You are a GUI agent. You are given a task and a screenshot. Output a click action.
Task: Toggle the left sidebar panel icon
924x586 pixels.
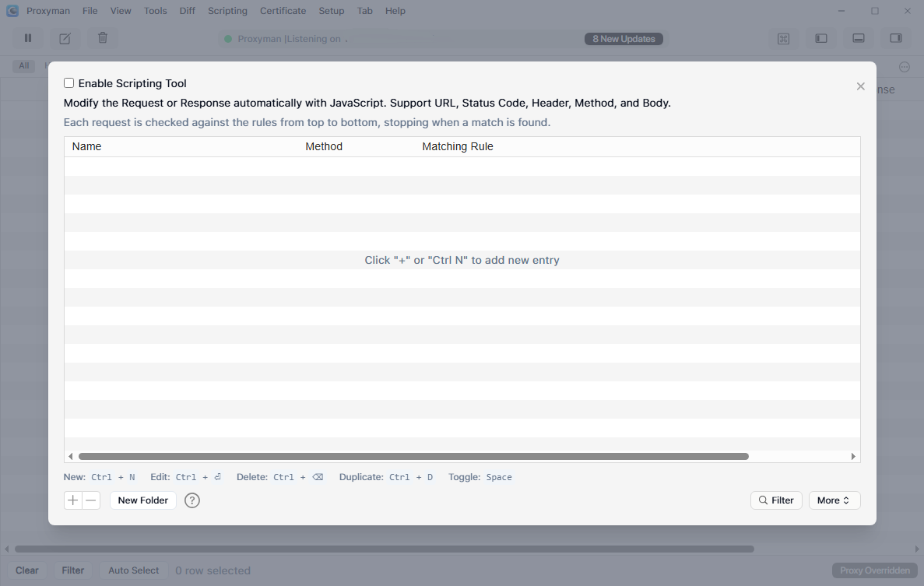pyautogui.click(x=821, y=38)
